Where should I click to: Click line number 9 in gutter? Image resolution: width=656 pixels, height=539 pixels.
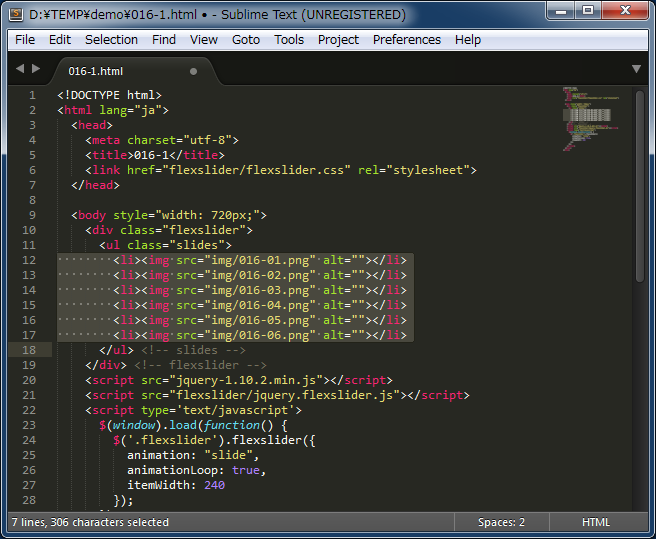click(32, 215)
